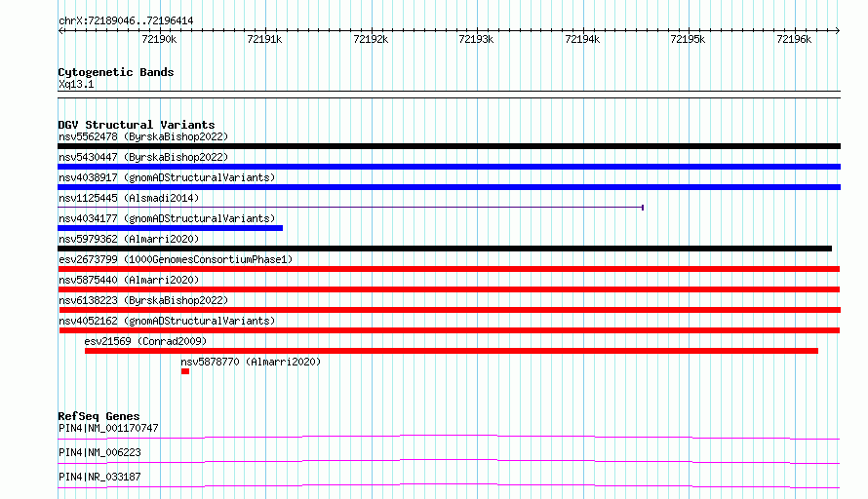
Task: Click the 72195k ruler mark
Action: coord(688,39)
